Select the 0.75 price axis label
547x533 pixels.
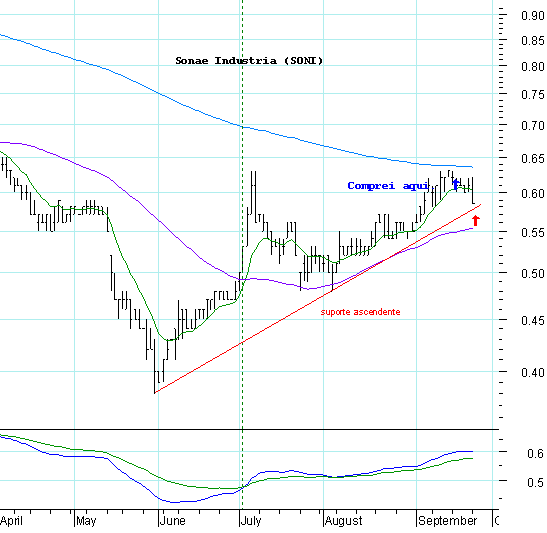coord(533,95)
